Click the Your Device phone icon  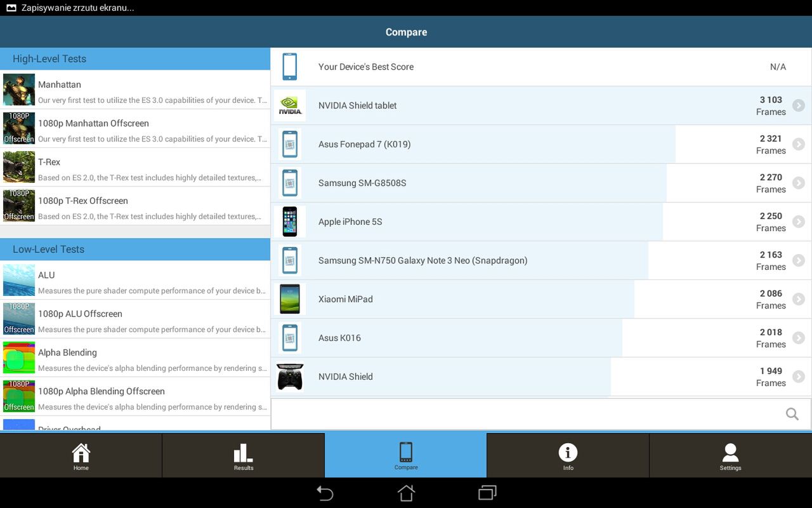pos(290,67)
